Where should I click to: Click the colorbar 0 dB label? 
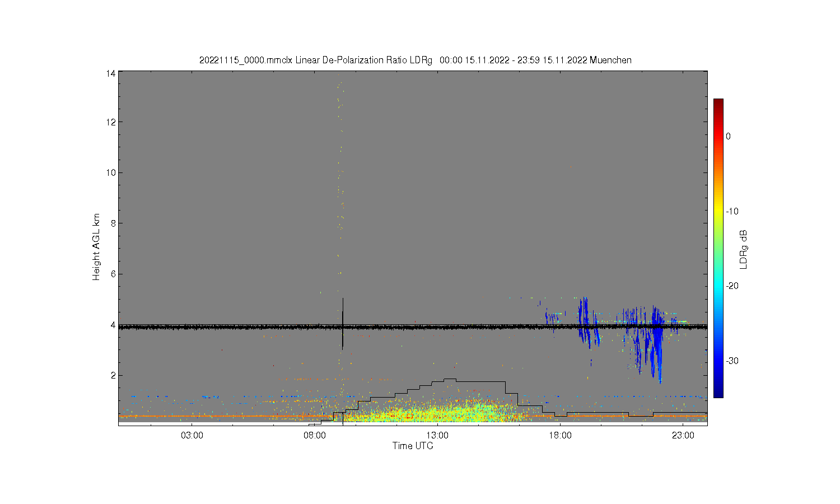point(728,136)
